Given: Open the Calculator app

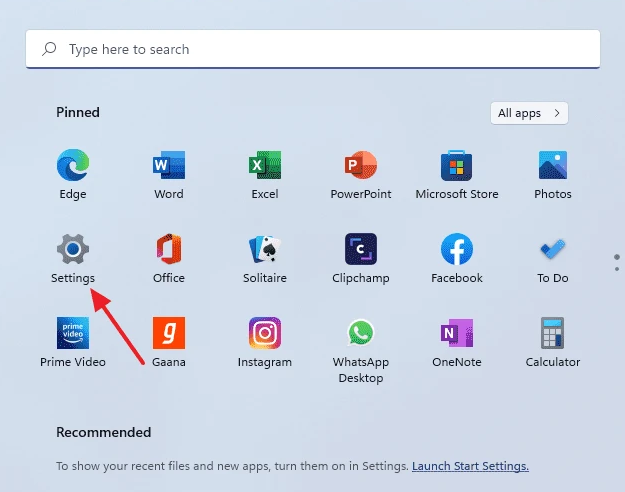Looking at the screenshot, I should 553,333.
